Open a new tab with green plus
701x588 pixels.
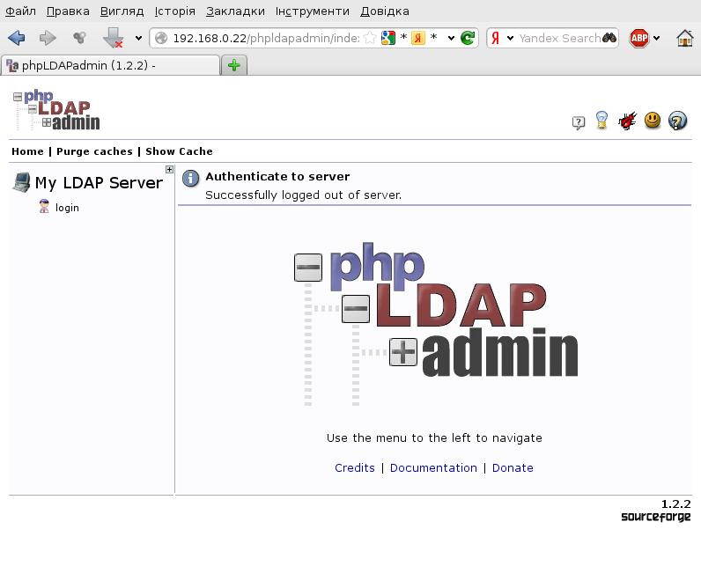(x=234, y=66)
